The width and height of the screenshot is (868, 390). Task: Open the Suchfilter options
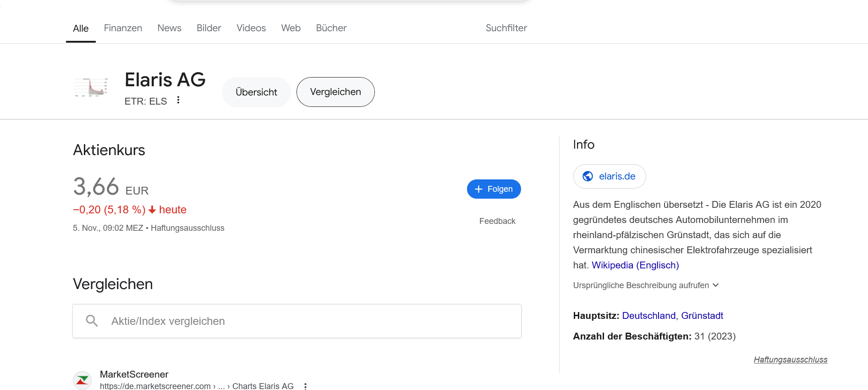(x=506, y=28)
